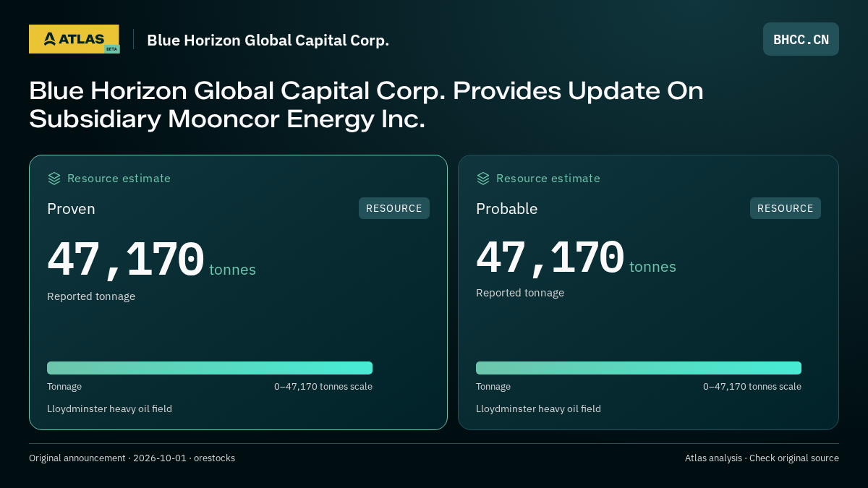Click the Atlas logo badge
Image resolution: width=868 pixels, height=488 pixels.
pyautogui.click(x=74, y=39)
